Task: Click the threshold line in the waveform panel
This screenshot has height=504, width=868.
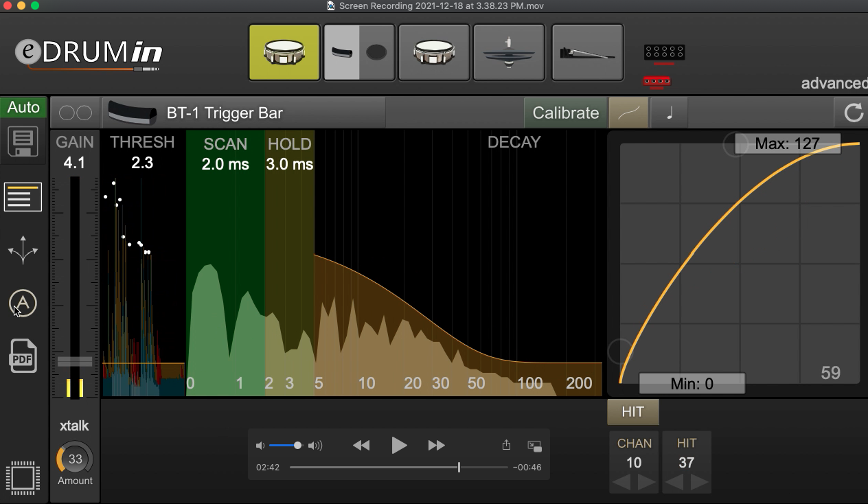Action: [x=144, y=363]
